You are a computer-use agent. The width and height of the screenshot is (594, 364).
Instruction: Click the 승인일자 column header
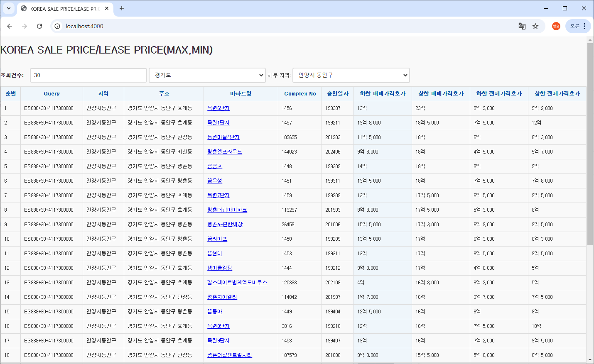338,94
